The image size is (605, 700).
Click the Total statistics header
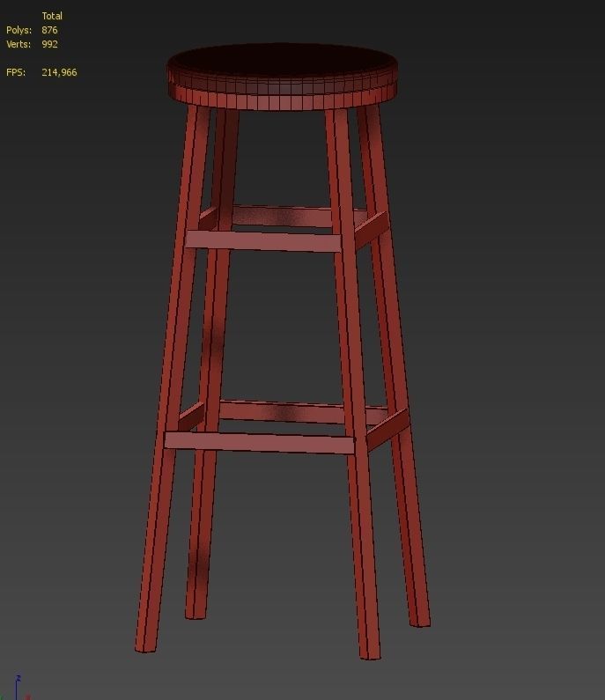[52, 16]
